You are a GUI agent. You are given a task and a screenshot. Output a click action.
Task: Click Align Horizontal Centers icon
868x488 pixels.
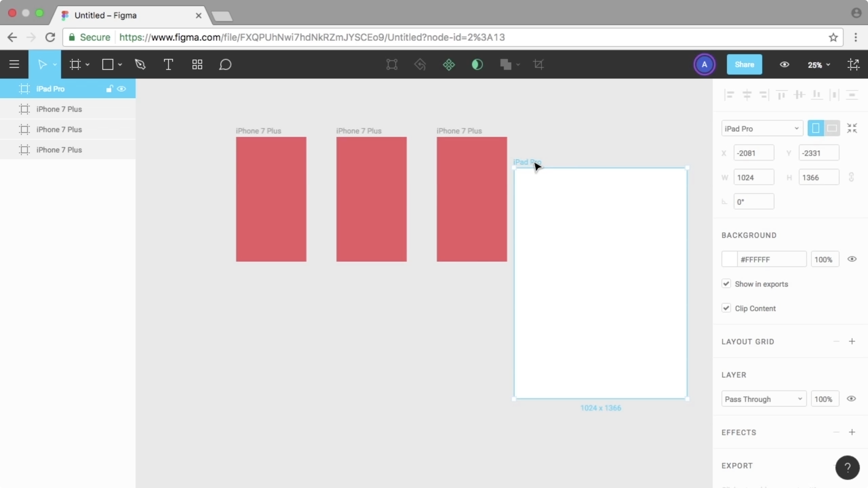tap(747, 95)
